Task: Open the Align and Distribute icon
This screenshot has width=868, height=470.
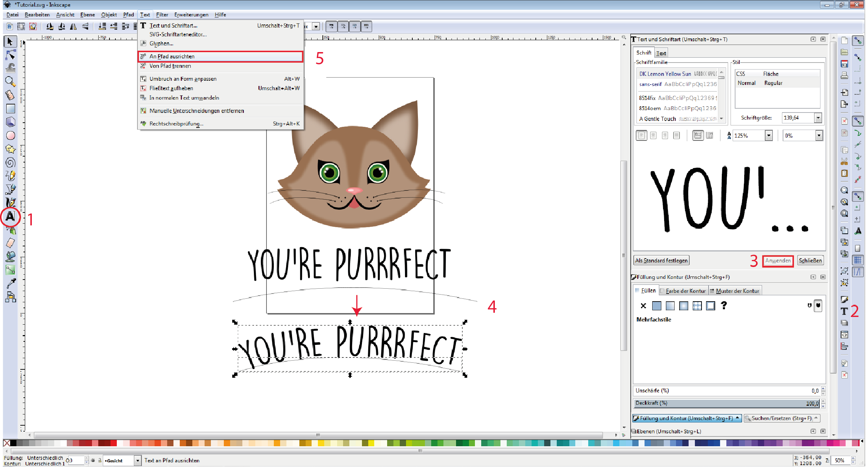Action: (844, 346)
